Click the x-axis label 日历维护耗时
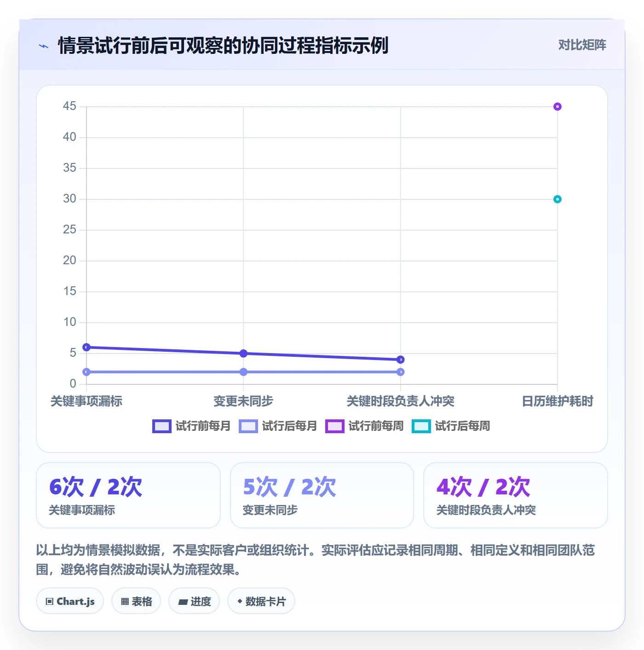 click(x=558, y=401)
